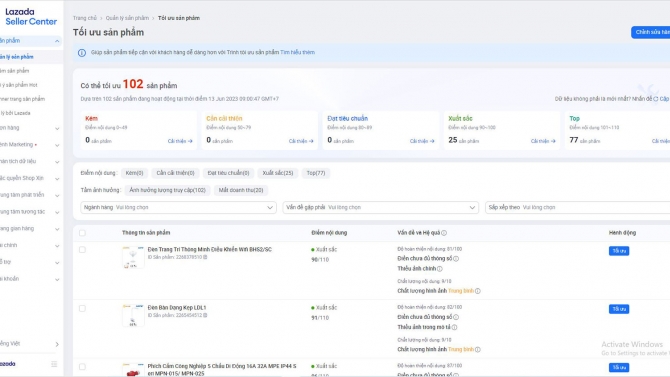Filter by Xuất sắc(25) chip

(278, 173)
